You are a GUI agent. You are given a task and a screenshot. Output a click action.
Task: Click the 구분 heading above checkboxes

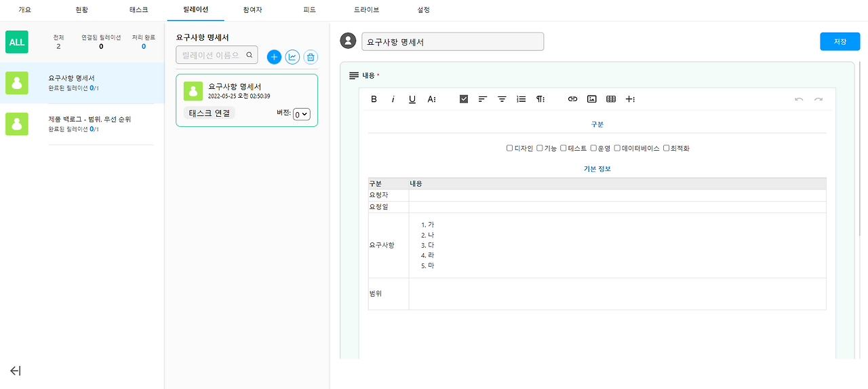point(597,125)
